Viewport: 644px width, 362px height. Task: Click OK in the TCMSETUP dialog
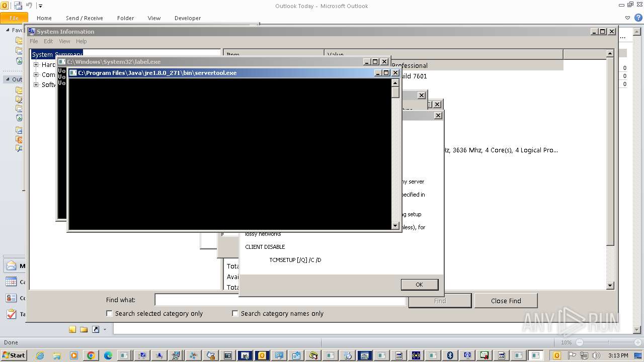419,285
